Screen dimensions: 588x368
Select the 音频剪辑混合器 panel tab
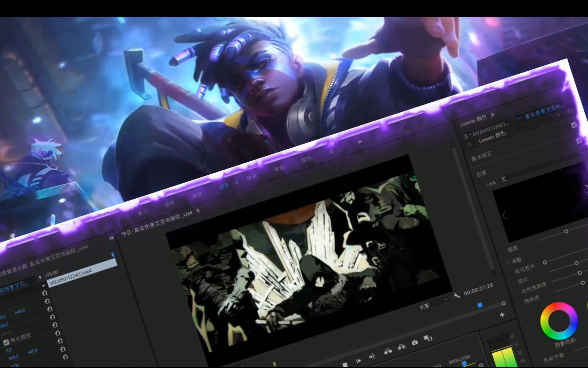(x=43, y=261)
